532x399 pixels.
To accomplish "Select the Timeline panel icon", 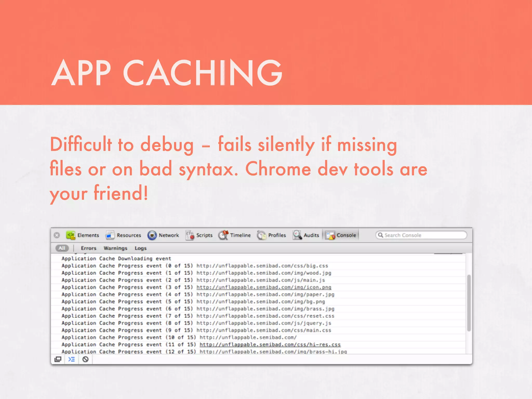I will [x=223, y=235].
